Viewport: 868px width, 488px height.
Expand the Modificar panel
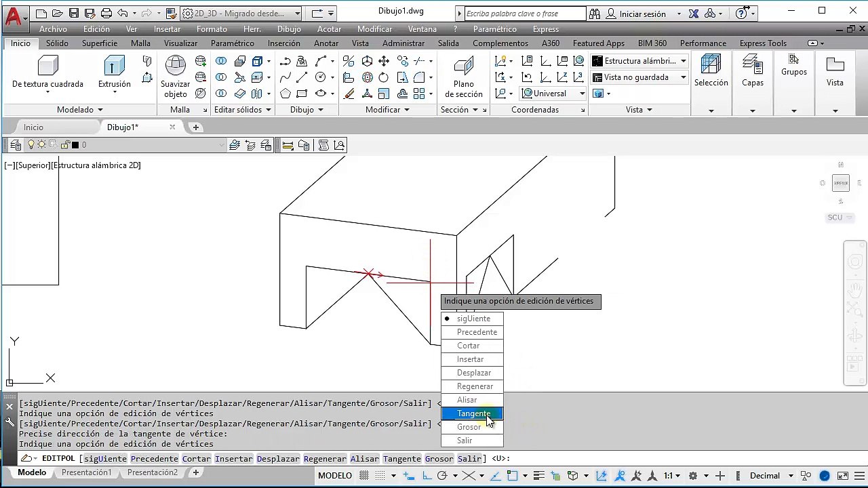click(388, 110)
